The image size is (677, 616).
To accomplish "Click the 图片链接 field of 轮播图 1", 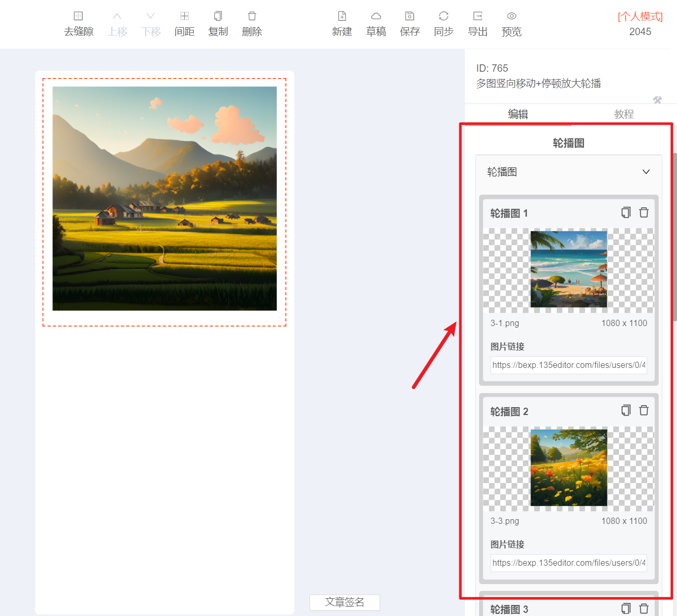I will [x=569, y=365].
